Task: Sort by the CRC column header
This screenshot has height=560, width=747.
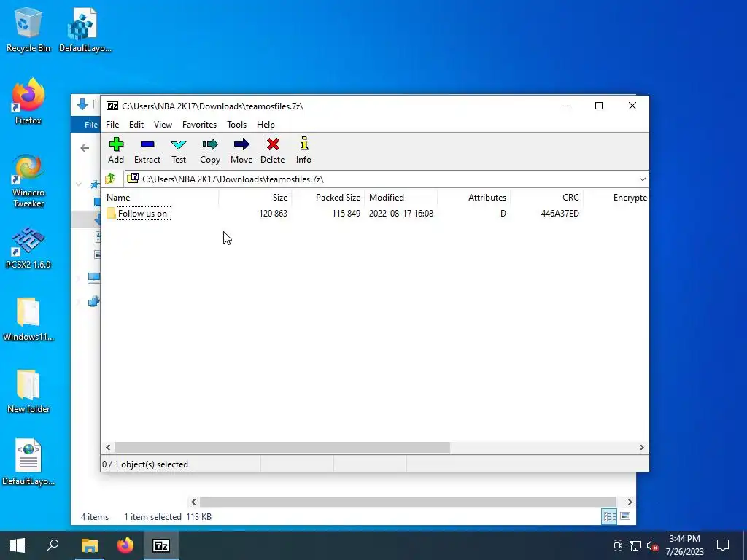Action: 547,198
